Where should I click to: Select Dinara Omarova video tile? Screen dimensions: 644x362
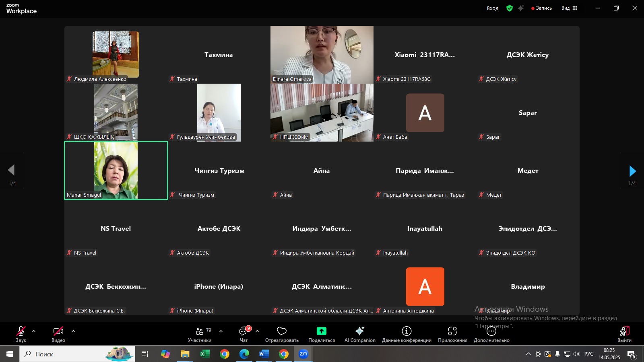point(322,54)
